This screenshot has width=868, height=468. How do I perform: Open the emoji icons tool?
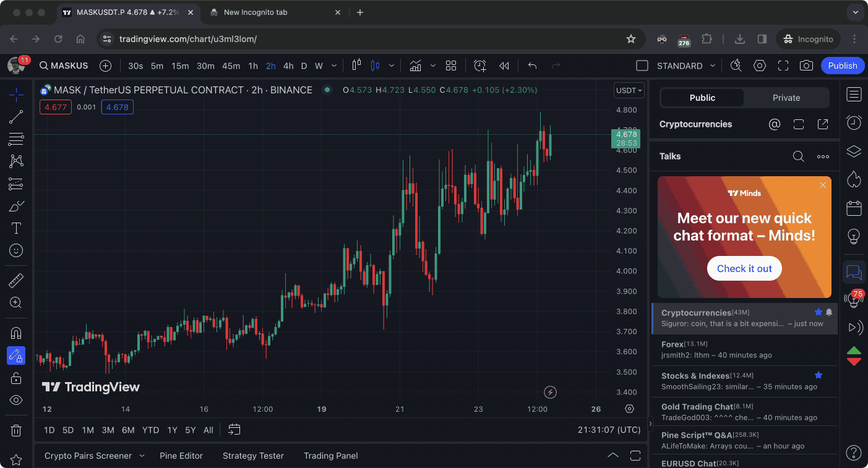pyautogui.click(x=16, y=250)
